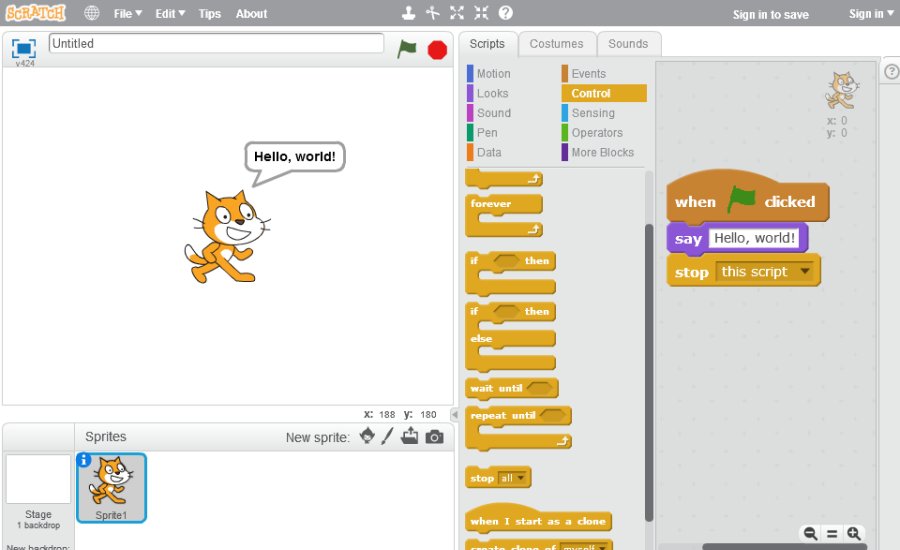Open the 'this script' stop dropdown
This screenshot has width=900, height=550.
805,272
